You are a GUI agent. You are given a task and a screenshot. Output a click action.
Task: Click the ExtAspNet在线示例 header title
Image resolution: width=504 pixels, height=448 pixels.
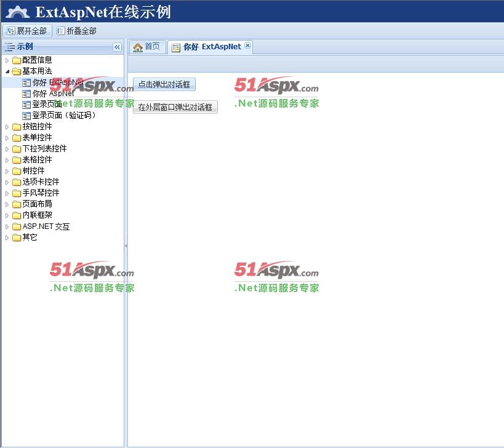click(103, 12)
